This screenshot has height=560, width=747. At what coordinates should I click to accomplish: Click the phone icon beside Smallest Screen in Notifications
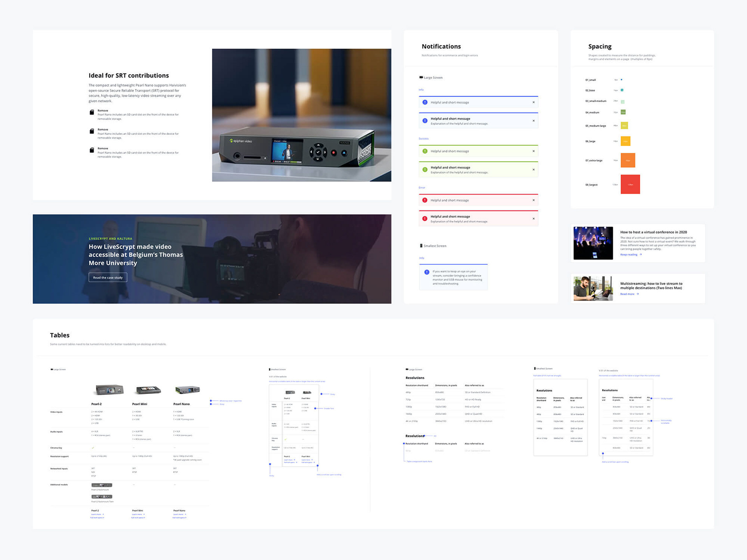(x=421, y=246)
